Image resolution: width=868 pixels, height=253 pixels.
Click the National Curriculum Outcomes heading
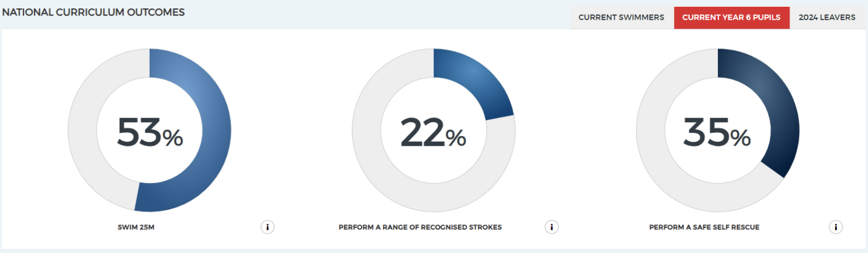pos(94,12)
